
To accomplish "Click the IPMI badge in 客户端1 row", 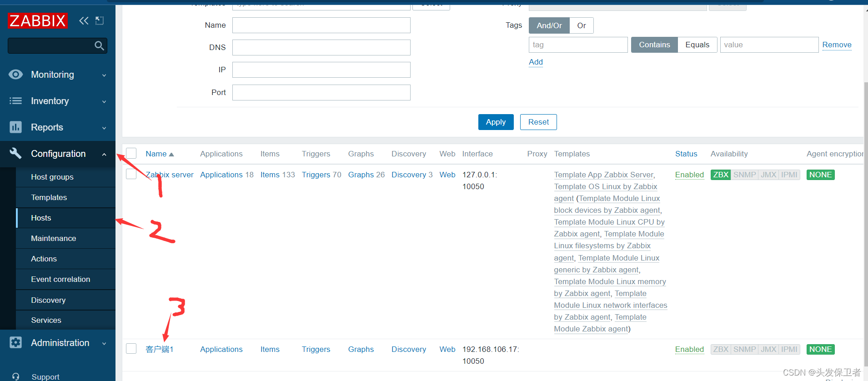I will tap(789, 349).
